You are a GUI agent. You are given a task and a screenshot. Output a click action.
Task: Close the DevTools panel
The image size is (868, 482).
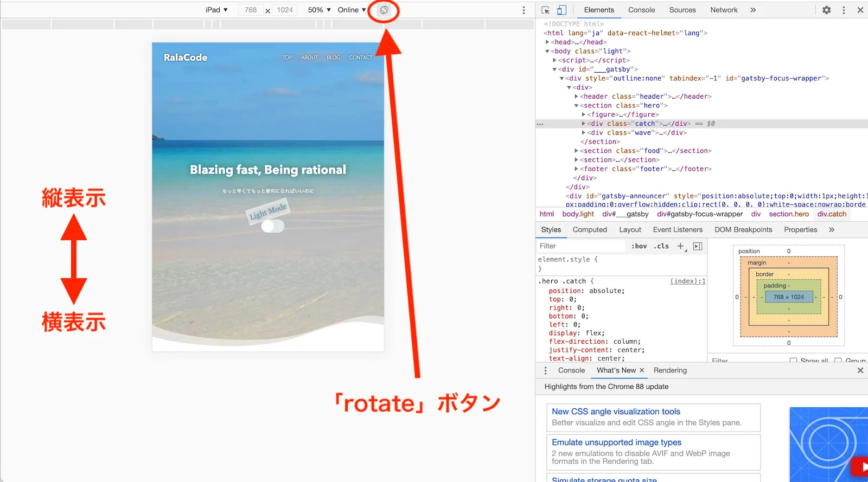click(x=860, y=10)
